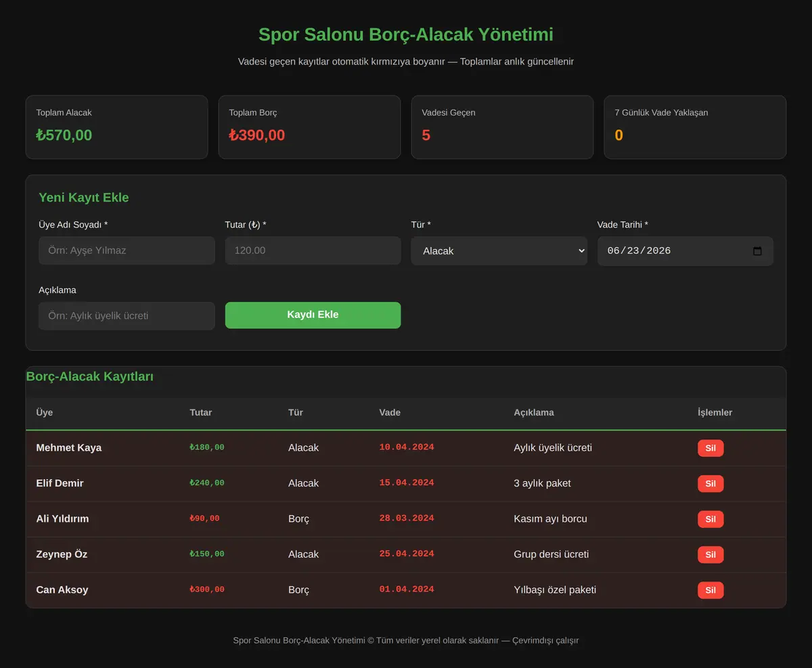Click the Vade Tarihi date field
This screenshot has height=668, width=812.
(x=685, y=251)
